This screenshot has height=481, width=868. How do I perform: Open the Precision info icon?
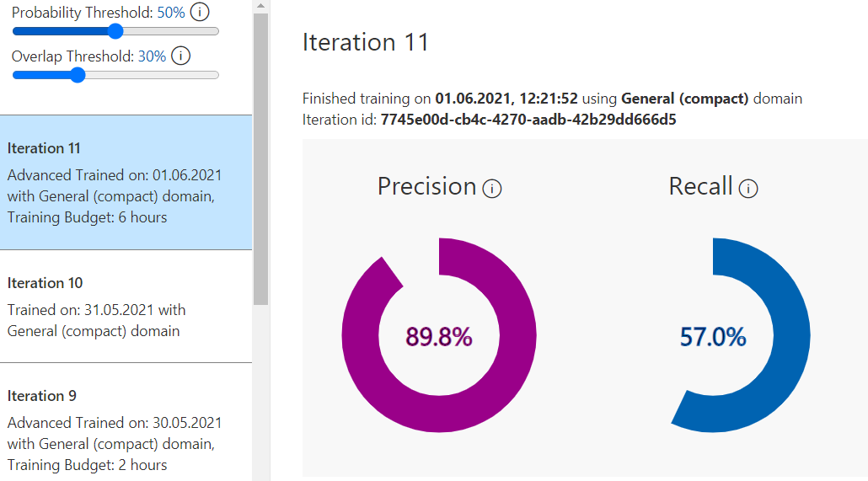pos(491,189)
